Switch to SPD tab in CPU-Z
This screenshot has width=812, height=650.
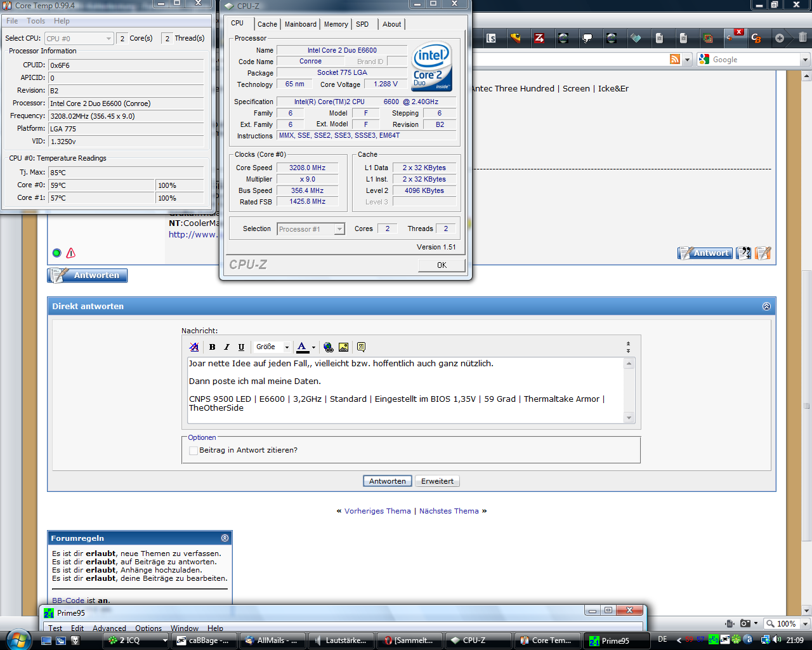click(362, 24)
